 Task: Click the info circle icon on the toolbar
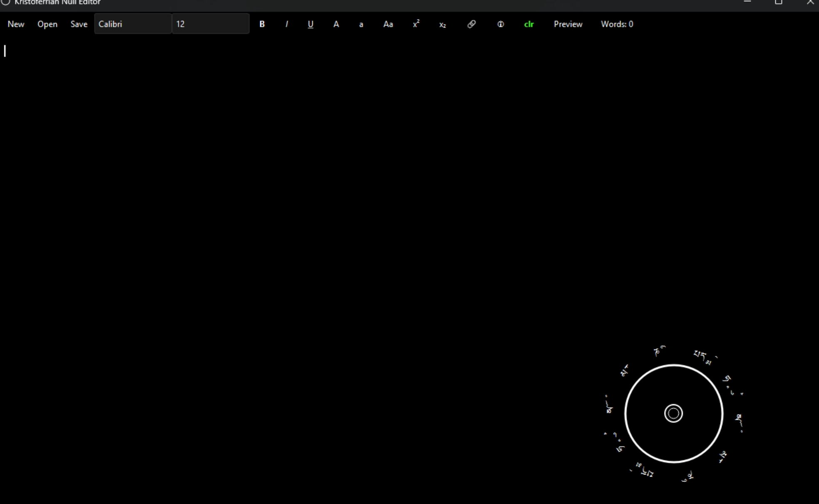(x=500, y=24)
